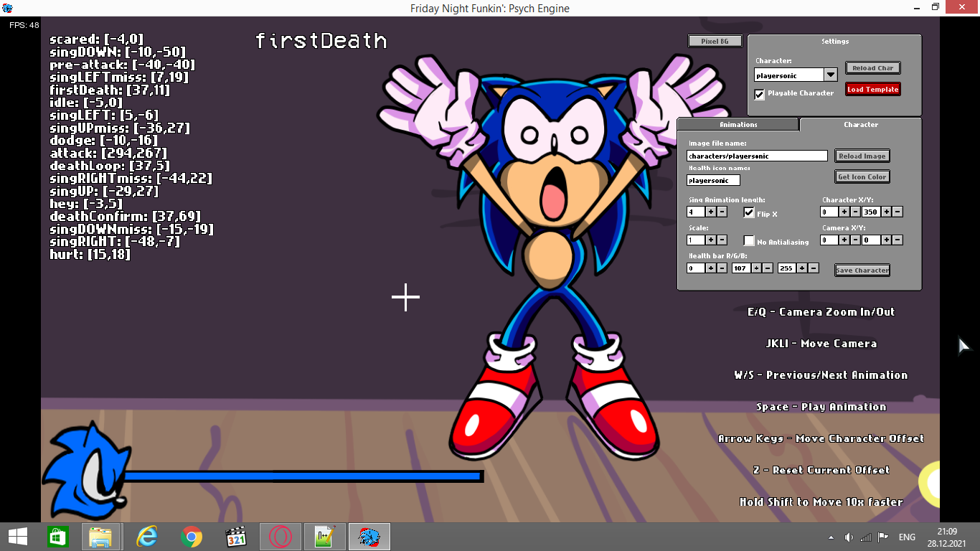Toggle the Pixel BG option
This screenshot has width=980, height=551.
point(714,41)
